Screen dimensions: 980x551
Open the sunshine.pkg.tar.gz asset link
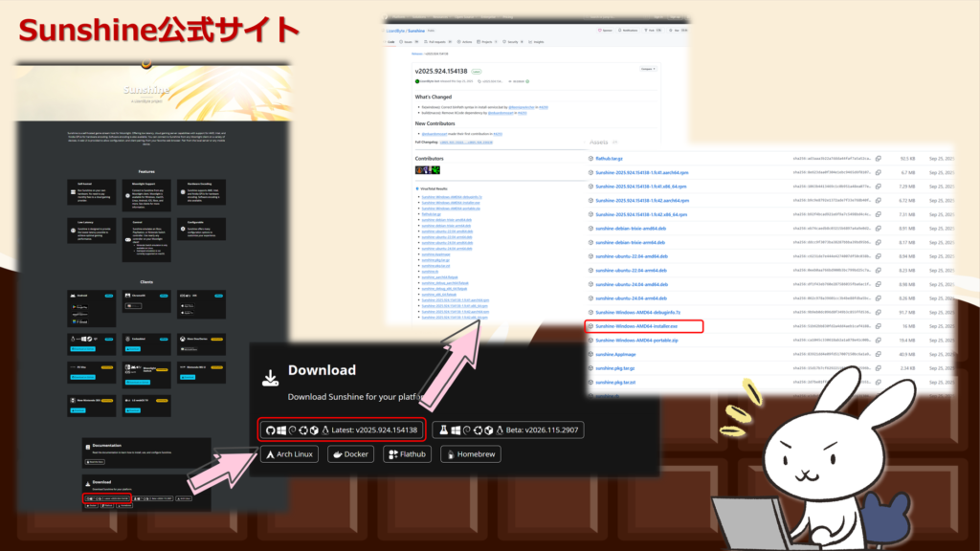click(x=616, y=369)
